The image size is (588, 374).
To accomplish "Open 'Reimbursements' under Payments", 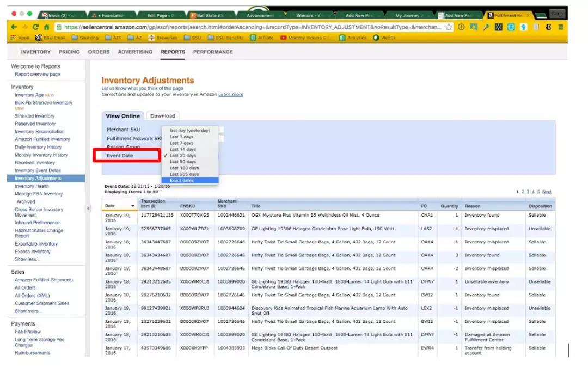I will pos(32,353).
